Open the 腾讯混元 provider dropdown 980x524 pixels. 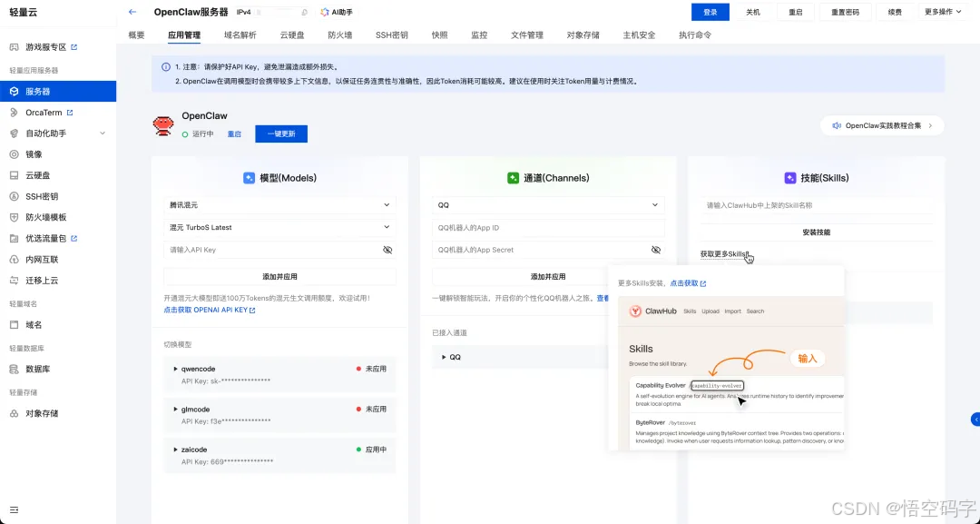pos(280,205)
